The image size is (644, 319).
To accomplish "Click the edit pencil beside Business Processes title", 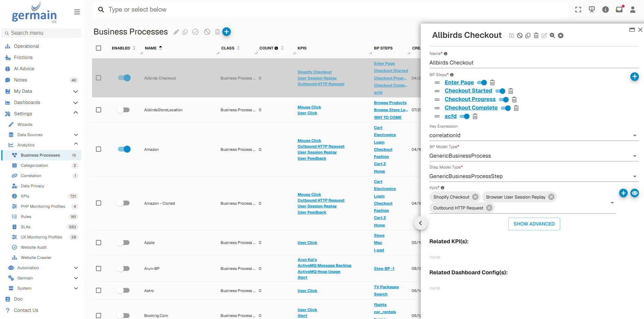I will tap(176, 32).
